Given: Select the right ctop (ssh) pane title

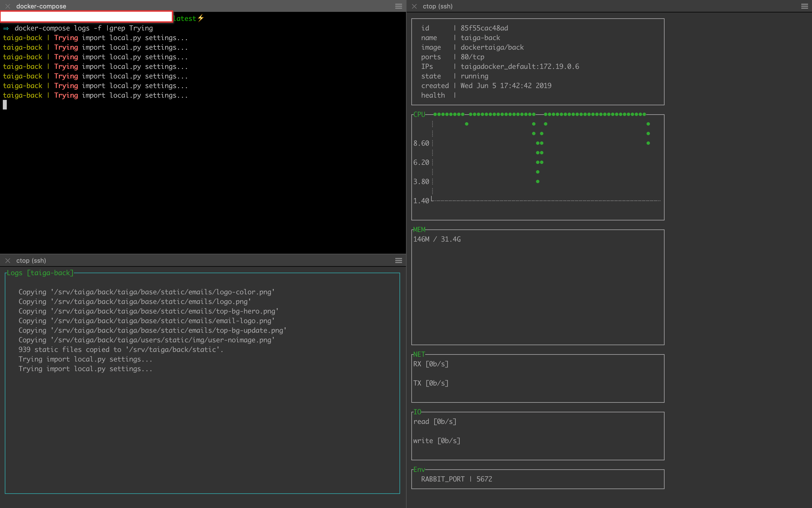Looking at the screenshot, I should click(x=438, y=6).
